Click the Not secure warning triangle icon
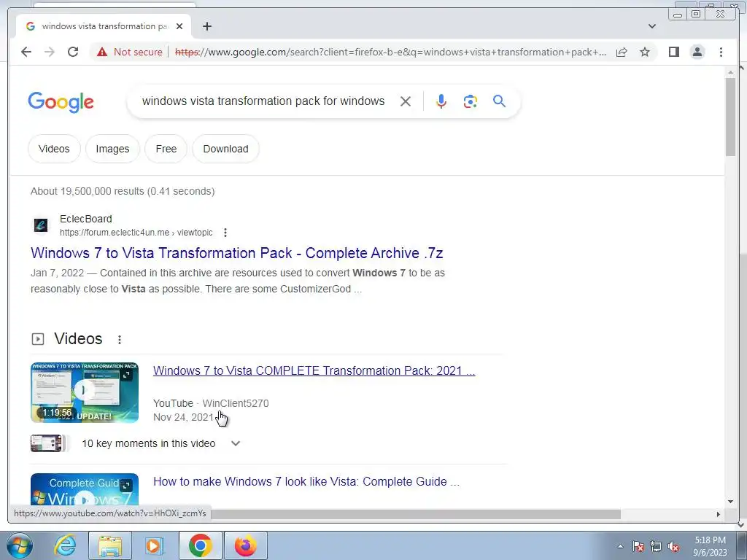Viewport: 747px width, 560px height. click(102, 52)
